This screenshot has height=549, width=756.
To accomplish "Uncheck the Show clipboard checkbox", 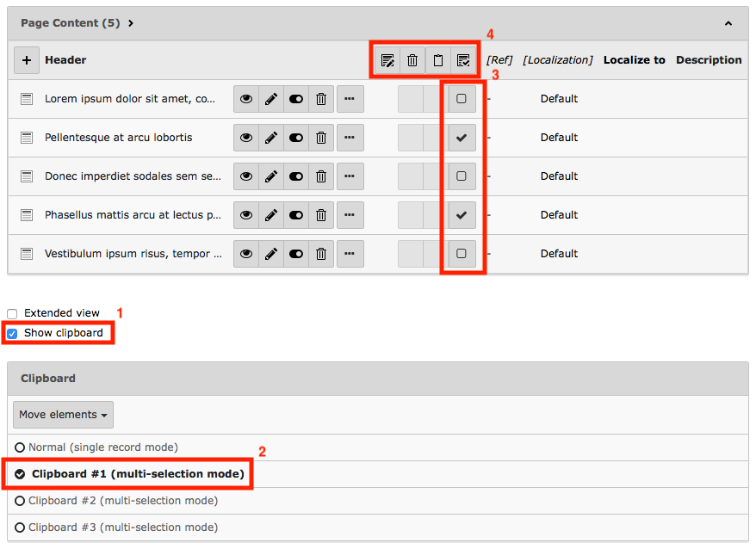I will tap(13, 334).
